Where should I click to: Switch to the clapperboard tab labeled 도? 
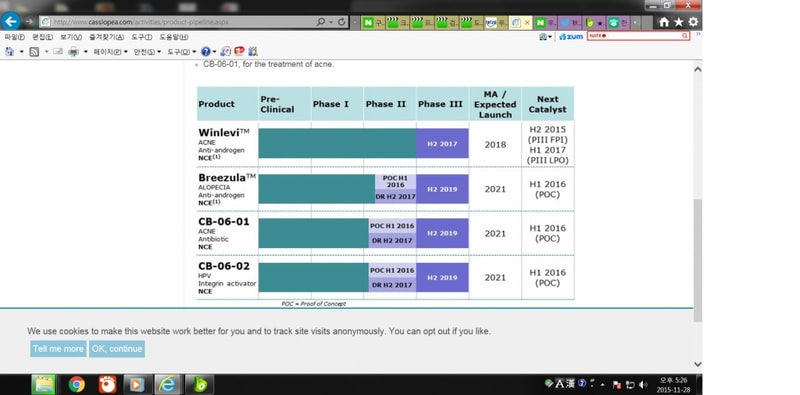coord(471,22)
